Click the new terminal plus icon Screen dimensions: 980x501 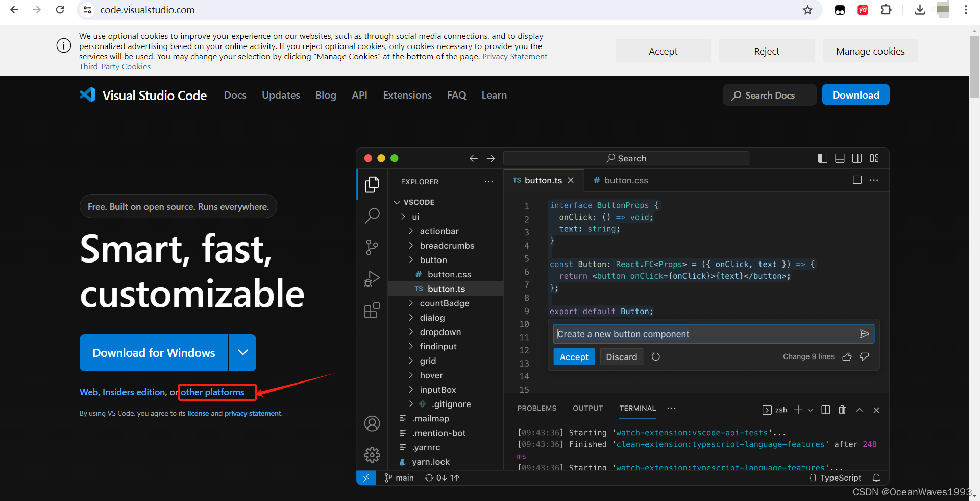(798, 410)
